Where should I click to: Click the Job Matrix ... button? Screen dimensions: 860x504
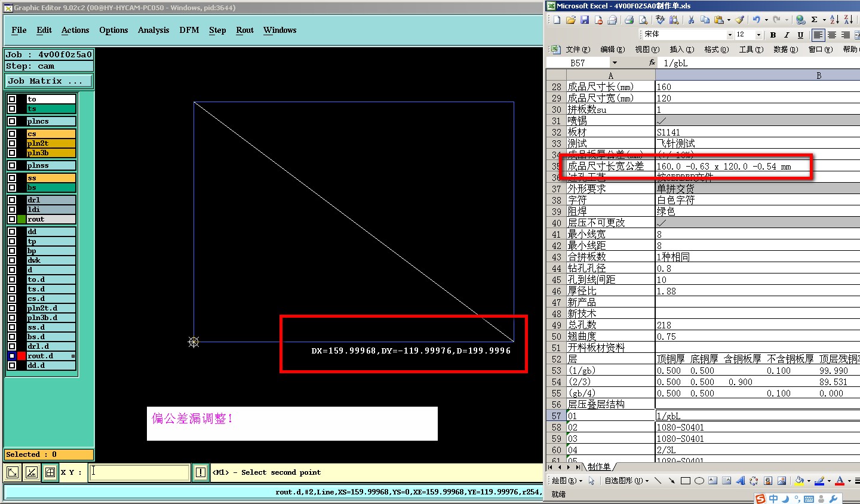49,81
